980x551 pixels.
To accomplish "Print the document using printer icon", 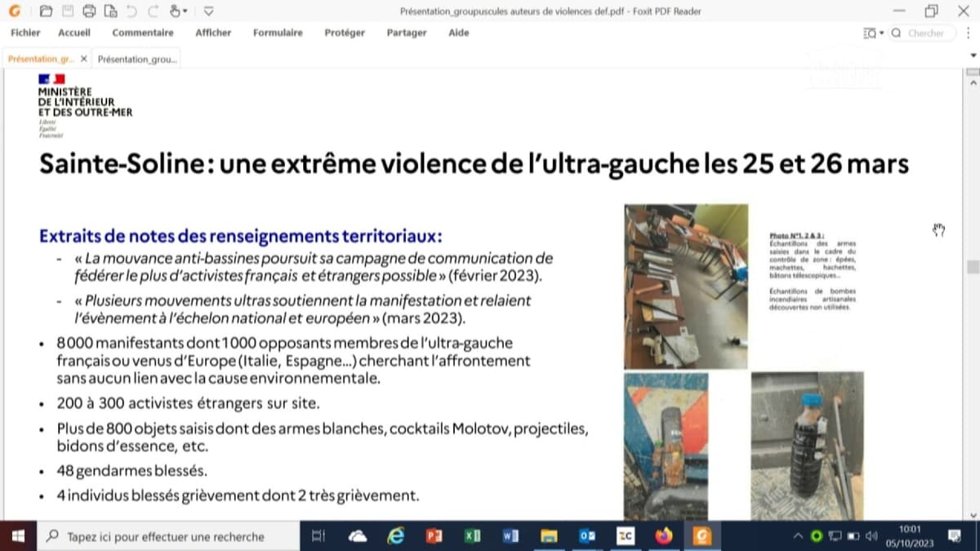I will tap(89, 11).
